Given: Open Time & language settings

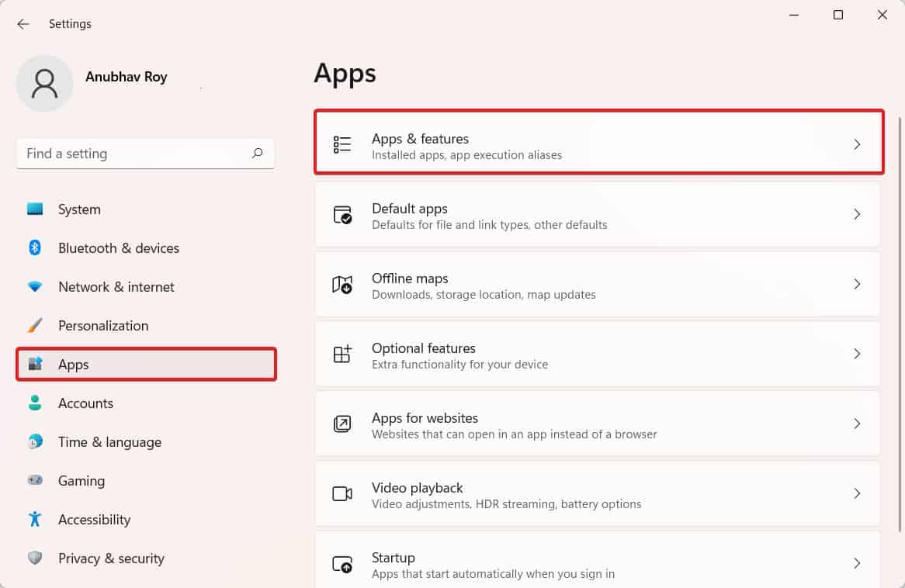Looking at the screenshot, I should (109, 442).
